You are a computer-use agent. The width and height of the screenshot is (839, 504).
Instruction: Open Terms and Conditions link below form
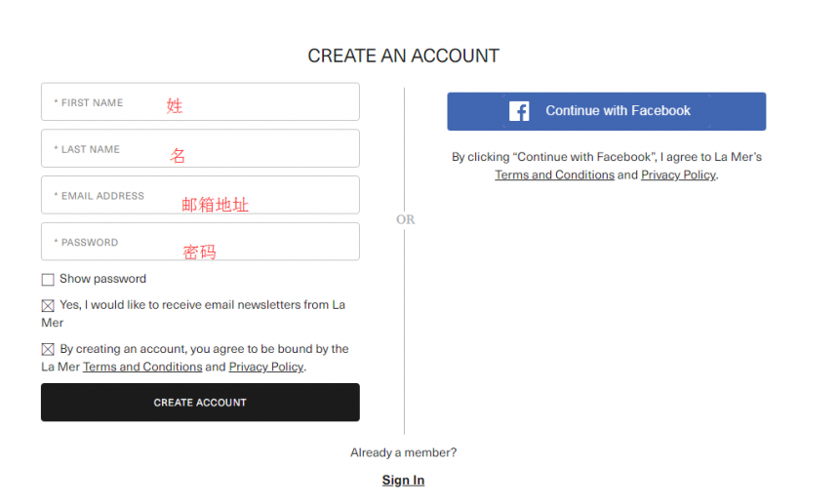(x=142, y=368)
